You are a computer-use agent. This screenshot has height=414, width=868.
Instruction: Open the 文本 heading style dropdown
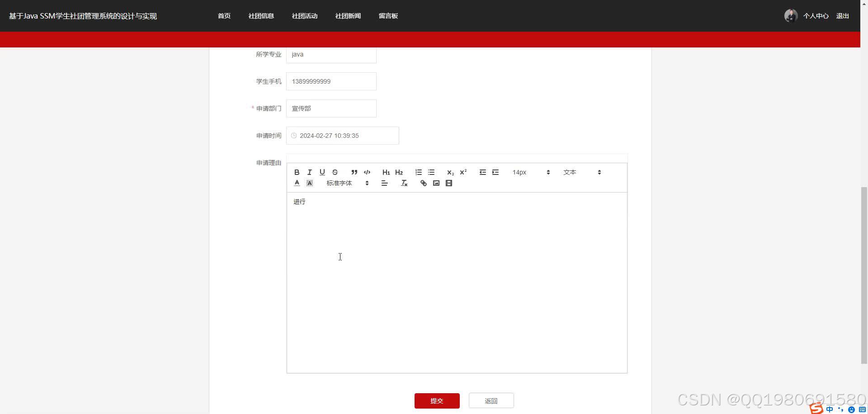(582, 172)
